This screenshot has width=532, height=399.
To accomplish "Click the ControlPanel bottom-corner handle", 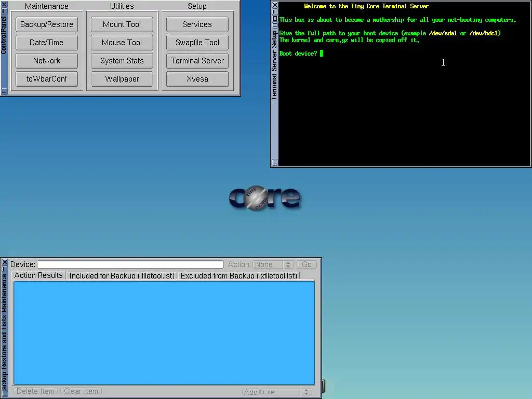I will point(4,91).
